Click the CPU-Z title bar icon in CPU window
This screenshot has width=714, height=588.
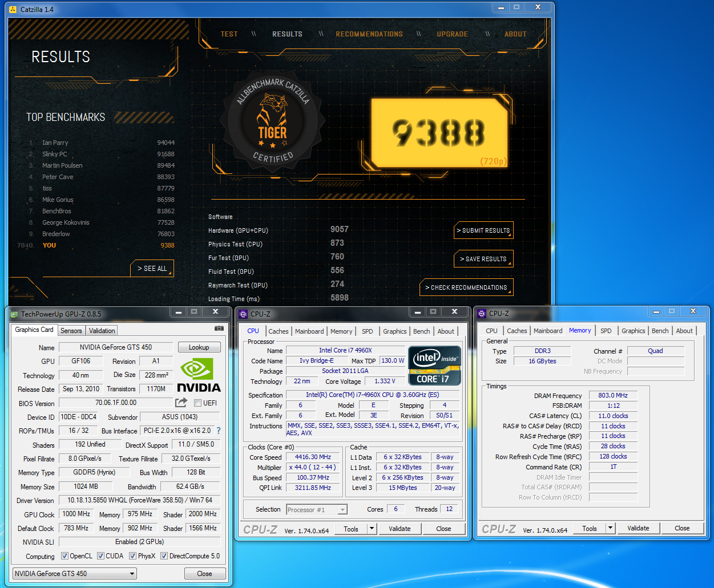click(244, 314)
